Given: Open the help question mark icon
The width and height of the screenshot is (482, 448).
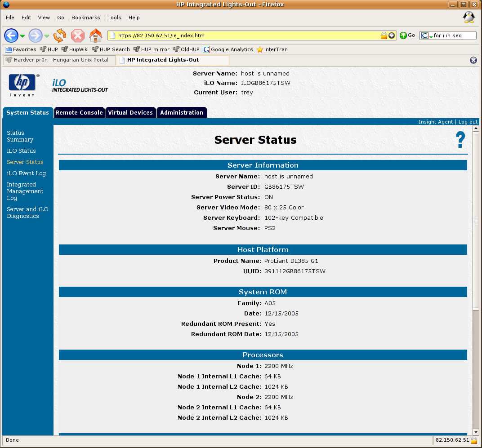Looking at the screenshot, I should click(460, 139).
